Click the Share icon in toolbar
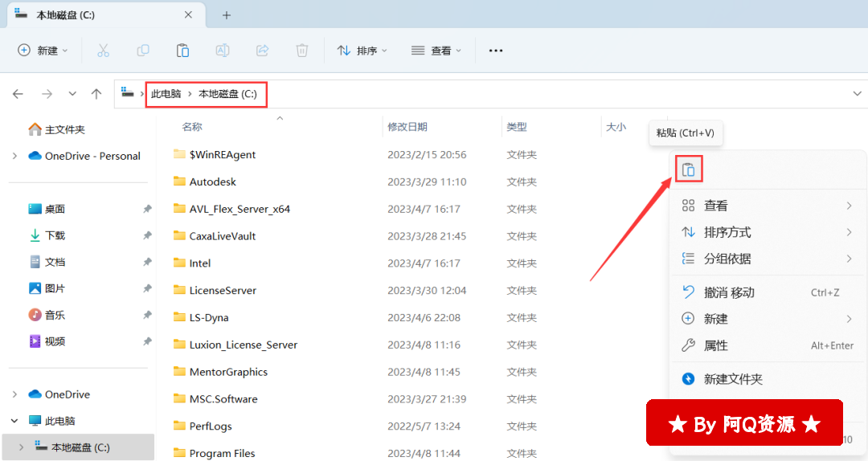 coord(262,51)
